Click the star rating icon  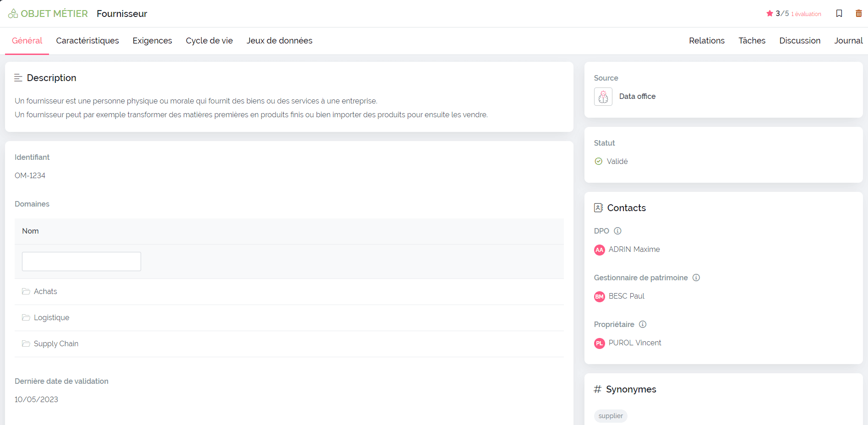coord(770,13)
